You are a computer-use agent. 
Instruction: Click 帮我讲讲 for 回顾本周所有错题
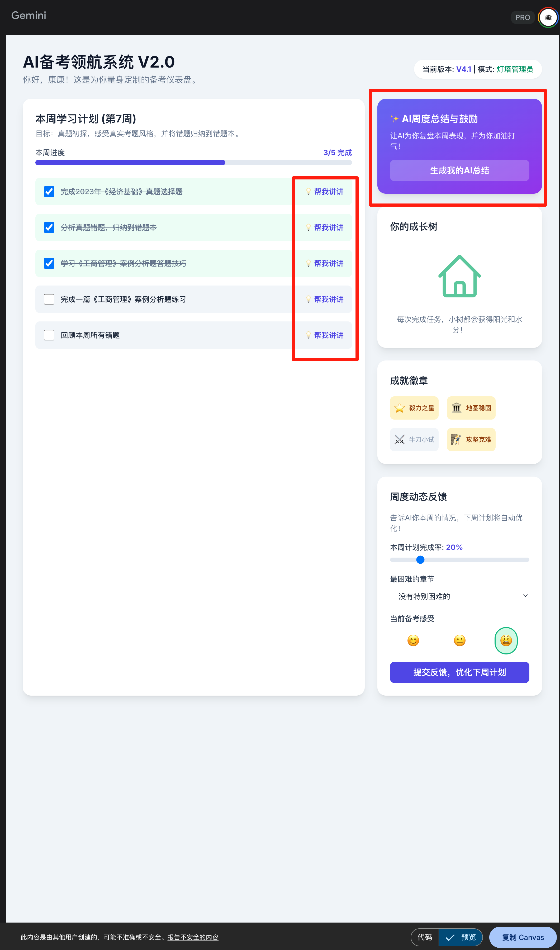(x=325, y=335)
